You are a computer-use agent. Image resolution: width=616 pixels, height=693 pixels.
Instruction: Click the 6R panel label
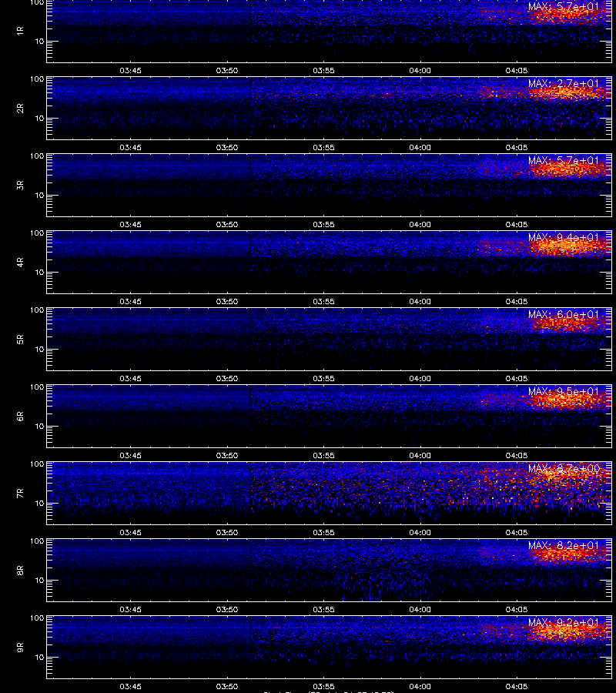click(20, 416)
